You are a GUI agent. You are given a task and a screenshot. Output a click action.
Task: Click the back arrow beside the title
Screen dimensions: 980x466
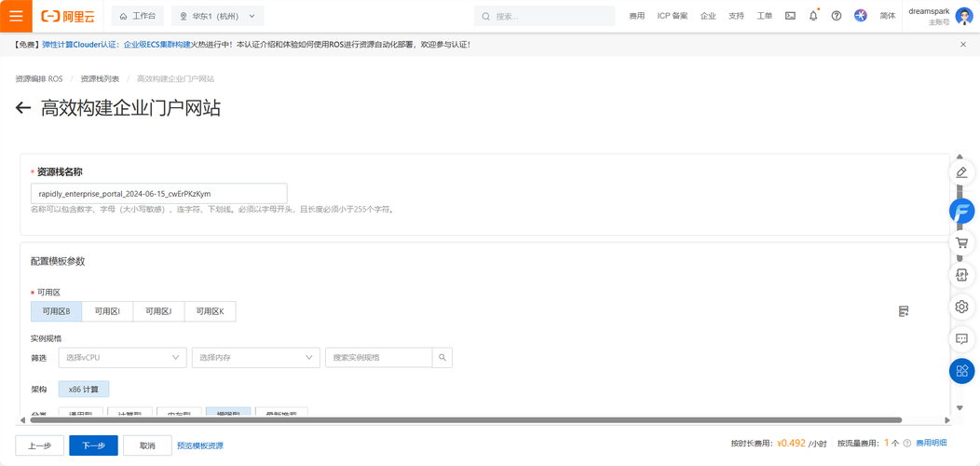23,108
